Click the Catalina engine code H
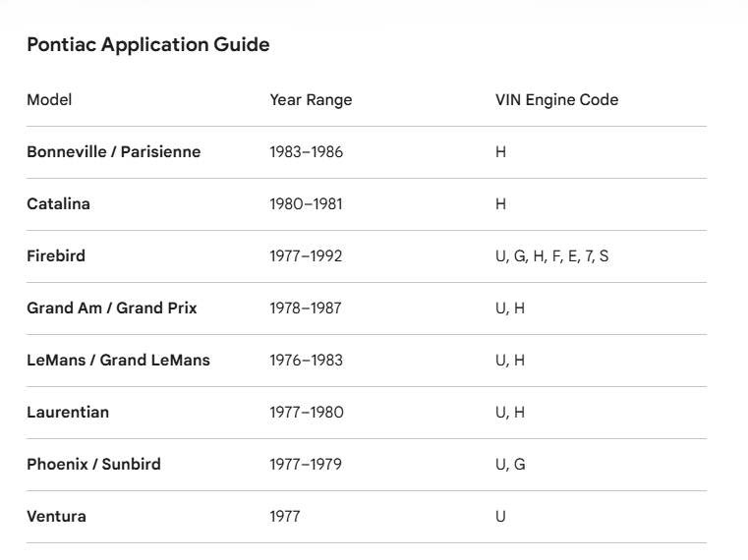 (500, 203)
